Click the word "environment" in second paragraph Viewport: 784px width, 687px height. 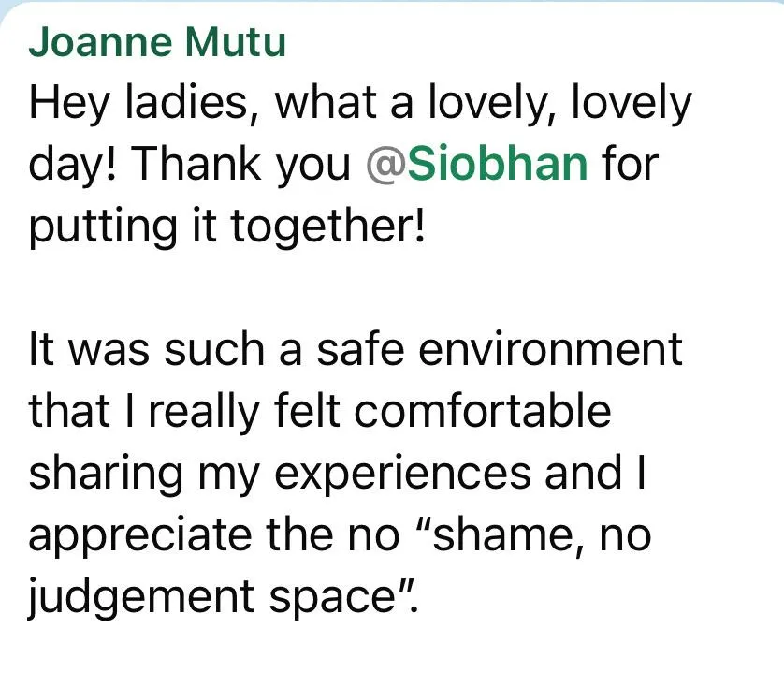tap(550, 349)
